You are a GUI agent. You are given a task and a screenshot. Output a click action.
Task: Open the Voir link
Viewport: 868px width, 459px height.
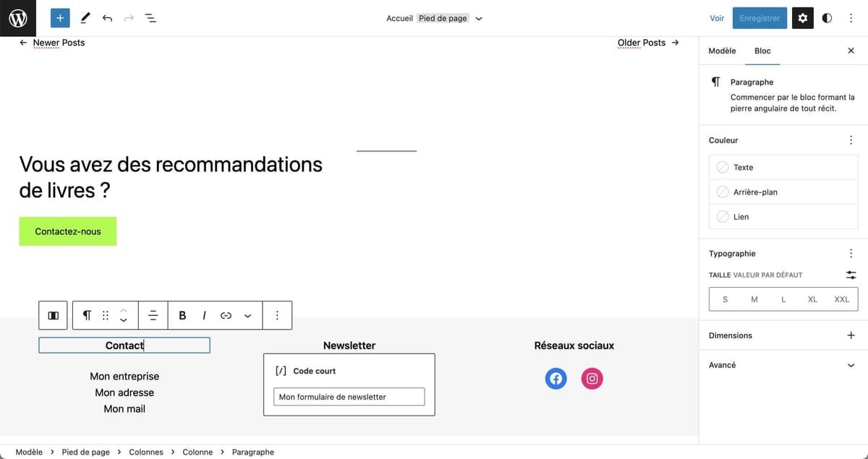pyautogui.click(x=716, y=17)
